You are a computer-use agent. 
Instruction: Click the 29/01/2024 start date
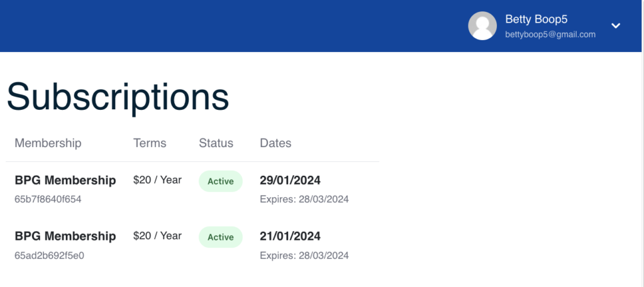(290, 181)
